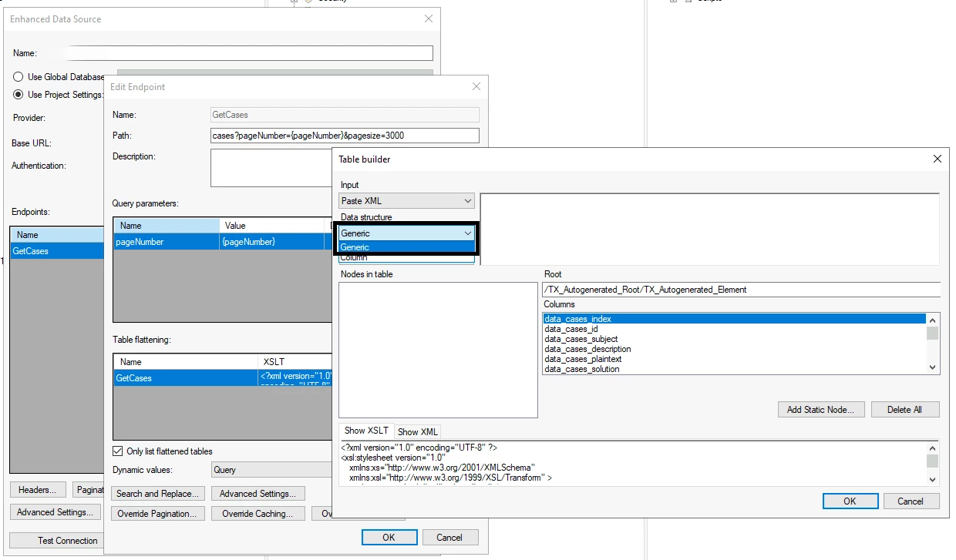This screenshot has height=560, width=956.
Task: Open Advanced Settings in Enhanced Data Source
Action: tap(56, 512)
